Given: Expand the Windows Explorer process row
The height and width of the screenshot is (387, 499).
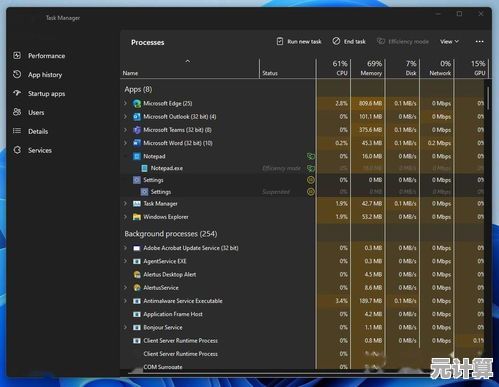Looking at the screenshot, I should [125, 217].
